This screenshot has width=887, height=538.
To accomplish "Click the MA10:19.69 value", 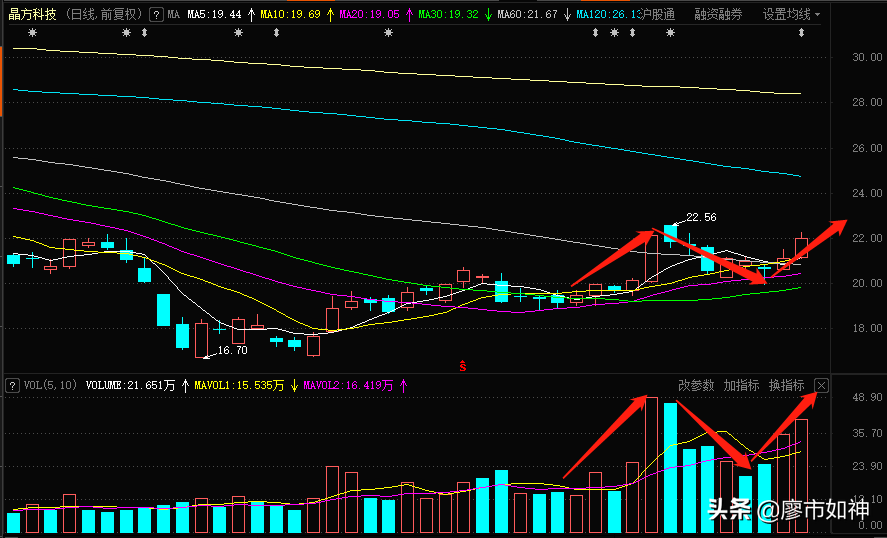I will [290, 14].
